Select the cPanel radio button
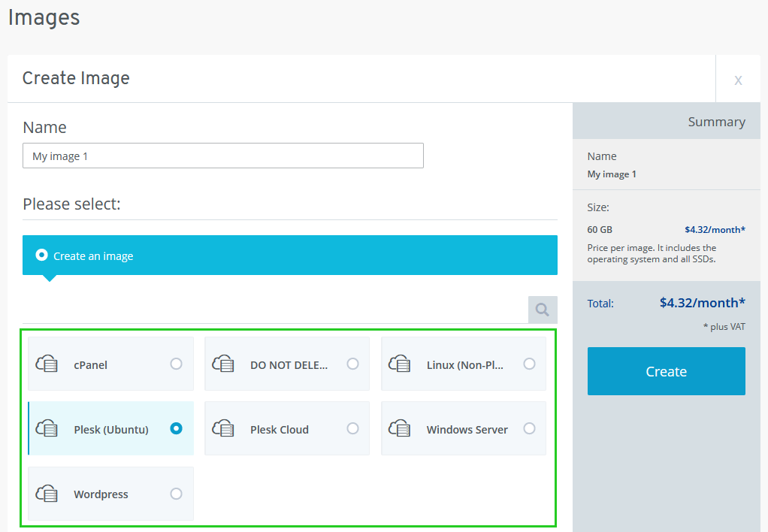 176,364
